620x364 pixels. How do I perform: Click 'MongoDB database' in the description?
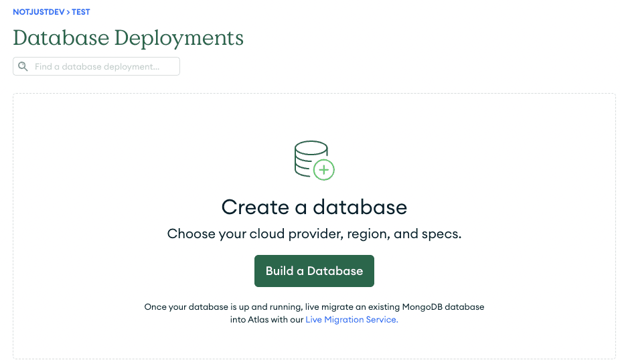[x=443, y=307]
